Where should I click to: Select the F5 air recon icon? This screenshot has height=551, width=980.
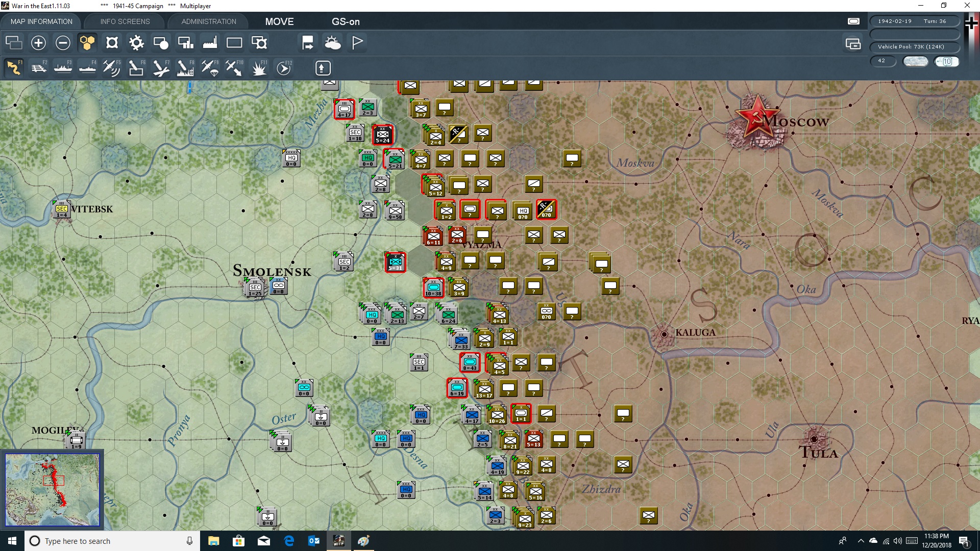tap(112, 68)
